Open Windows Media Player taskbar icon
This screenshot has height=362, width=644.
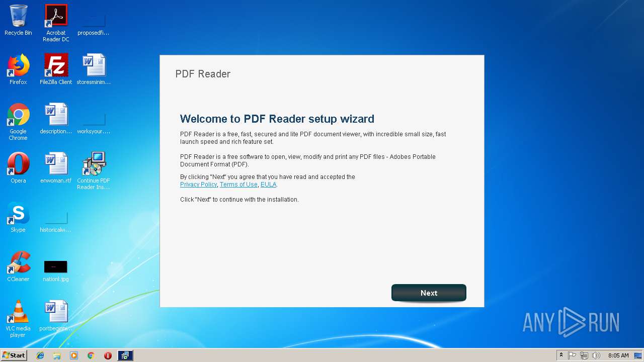point(74,355)
